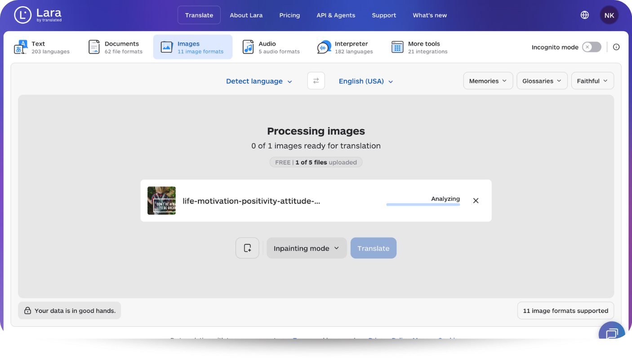Image resolution: width=632 pixels, height=364 pixels.
Task: Toggle Incognito mode switch
Action: click(592, 47)
